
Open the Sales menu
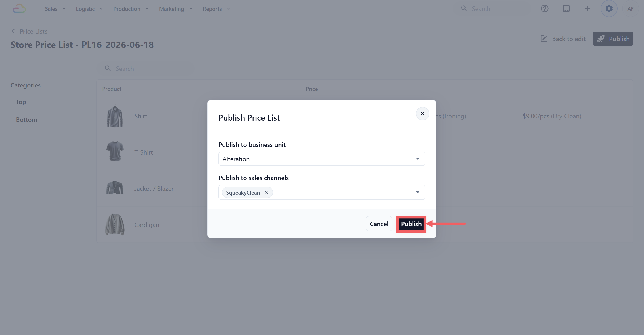pos(55,9)
